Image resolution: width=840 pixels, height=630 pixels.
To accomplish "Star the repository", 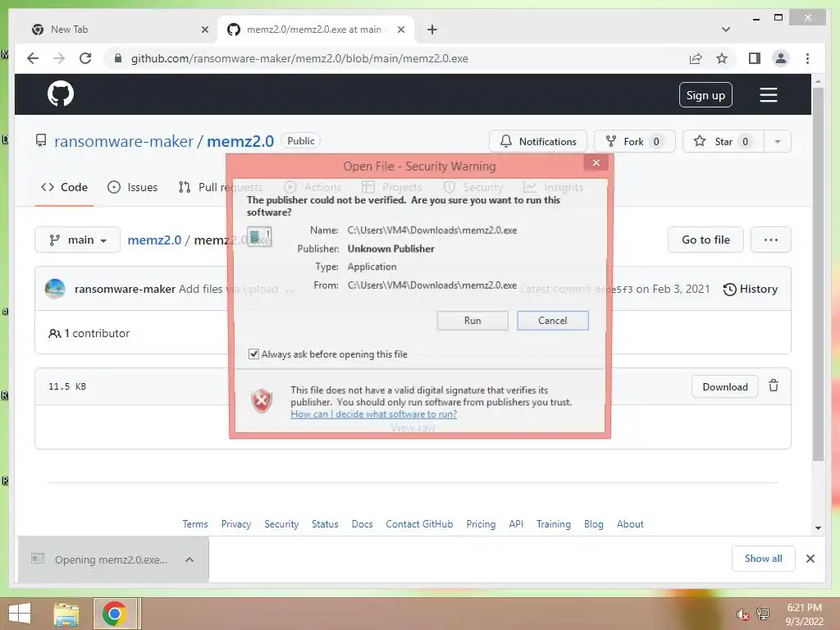I will (x=724, y=141).
